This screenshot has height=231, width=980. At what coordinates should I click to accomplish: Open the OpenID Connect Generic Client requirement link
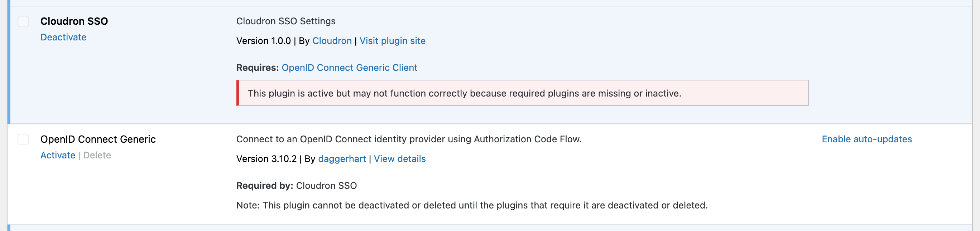[349, 68]
